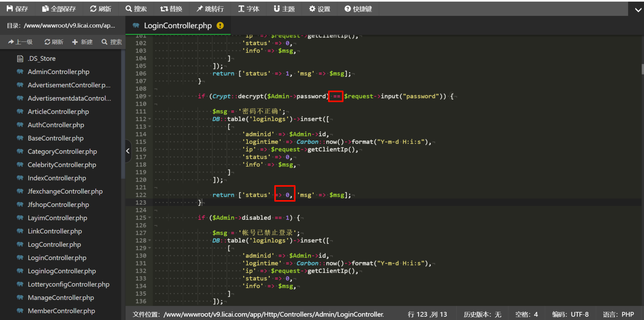644x320 pixels.
Task: Fold the code block at line 113
Action: [150, 126]
